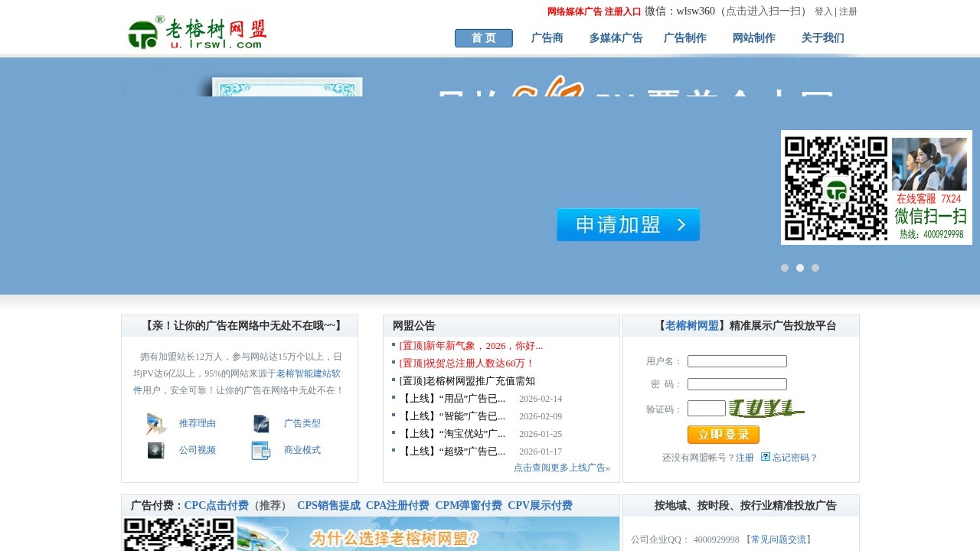Open the 公司视频 video icon

(x=155, y=450)
